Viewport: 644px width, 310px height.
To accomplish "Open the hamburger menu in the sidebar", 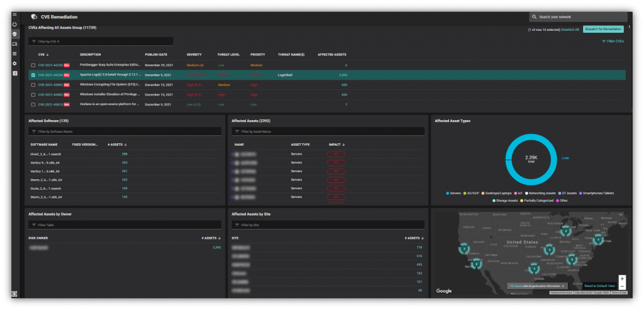I will pos(14,14).
